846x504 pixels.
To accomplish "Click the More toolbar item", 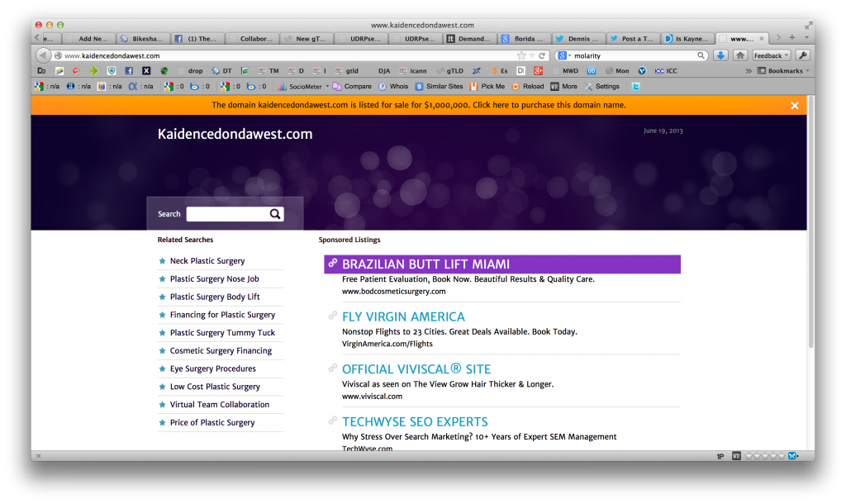I will [563, 86].
